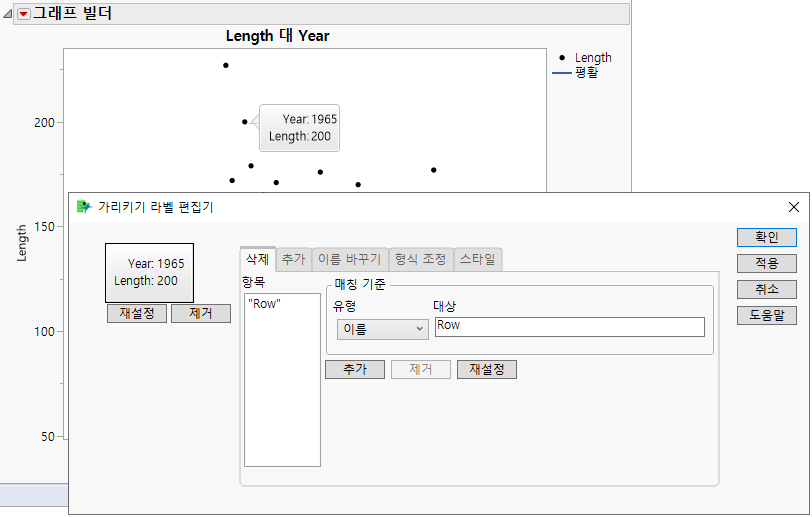Open the 유형 dropdown showing 이름
This screenshot has height=517, width=812.
[383, 329]
